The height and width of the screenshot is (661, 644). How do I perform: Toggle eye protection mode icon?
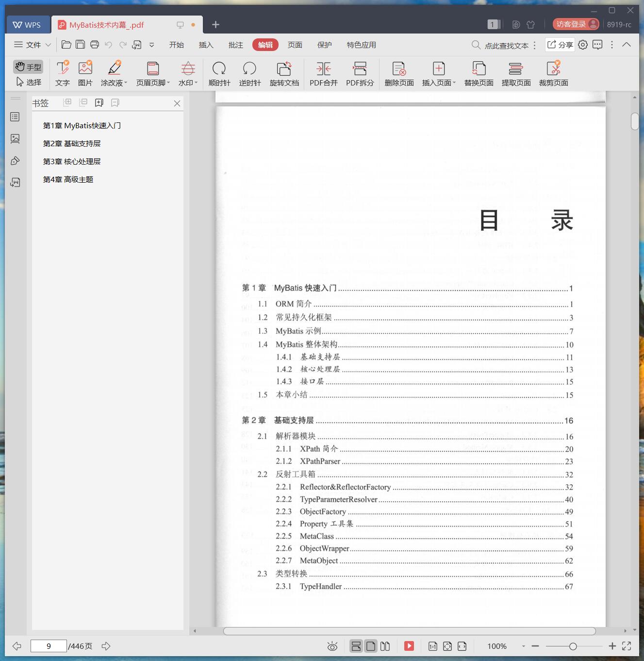[x=332, y=646]
